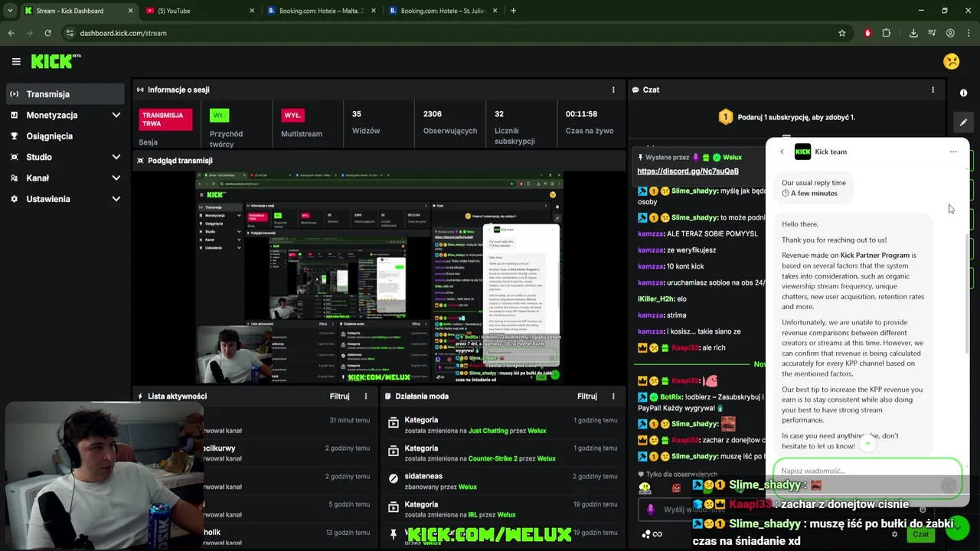Screen dimensions: 980x551
Task: Reload the dashboard page
Action: click(47, 33)
